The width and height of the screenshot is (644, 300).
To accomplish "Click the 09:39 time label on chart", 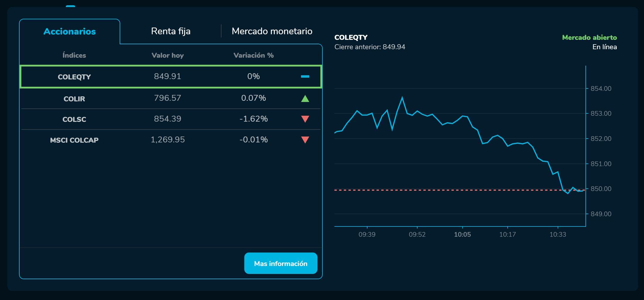I will (x=367, y=234).
